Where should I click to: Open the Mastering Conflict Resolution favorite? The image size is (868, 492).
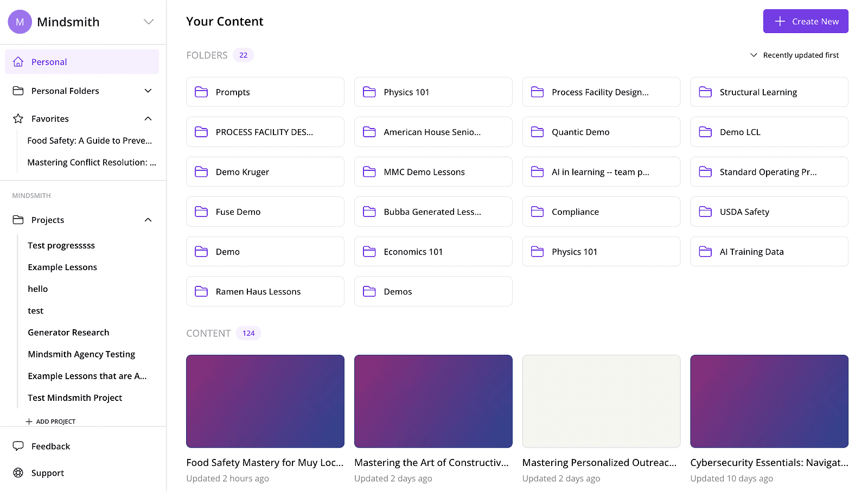[91, 162]
